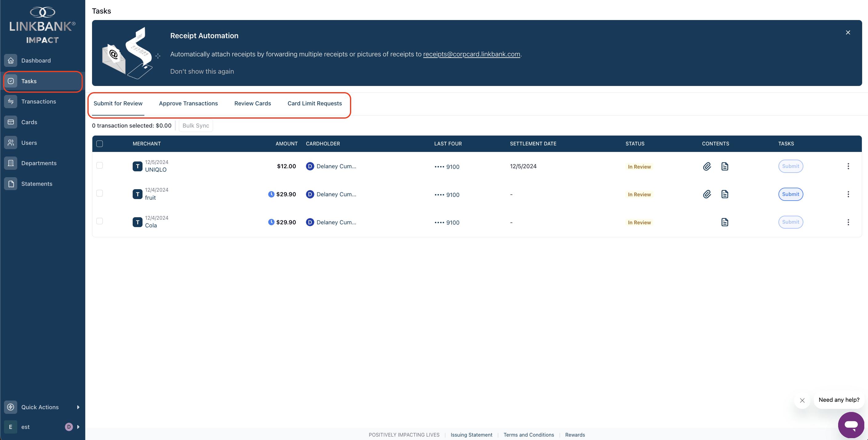
Task: Open the Rewards footer link
Action: pyautogui.click(x=575, y=435)
